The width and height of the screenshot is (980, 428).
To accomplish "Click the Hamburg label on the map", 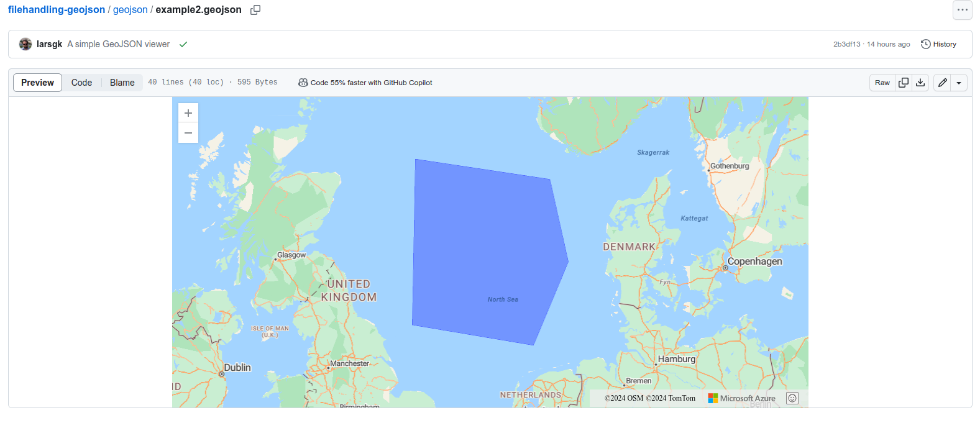I will pos(677,359).
